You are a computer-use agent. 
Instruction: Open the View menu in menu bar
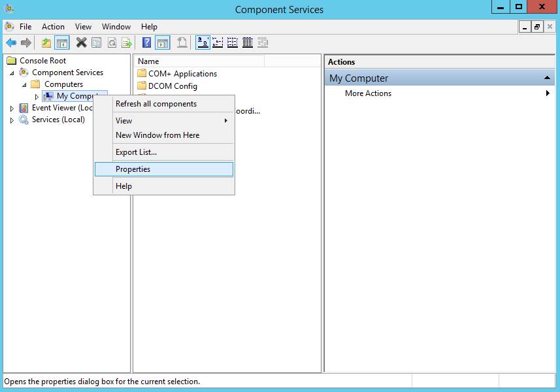click(x=83, y=27)
